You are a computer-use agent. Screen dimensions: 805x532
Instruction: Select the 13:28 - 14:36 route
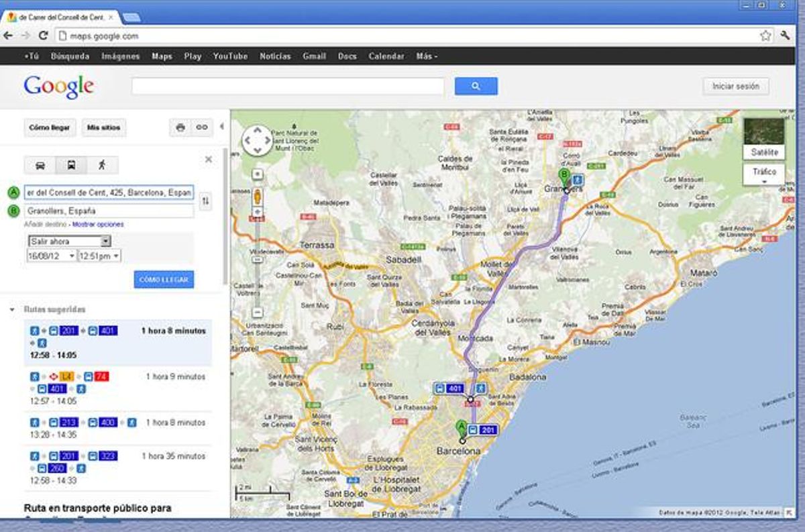(x=118, y=429)
